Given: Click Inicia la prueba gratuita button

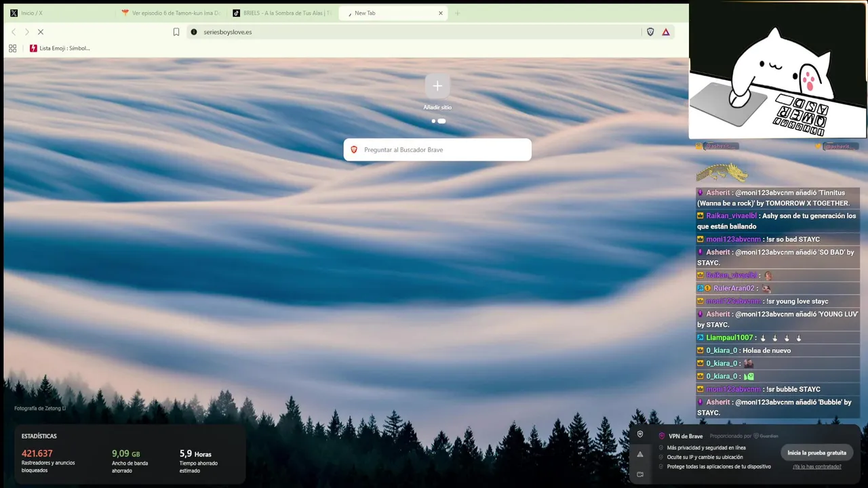Looking at the screenshot, I should pyautogui.click(x=816, y=453).
